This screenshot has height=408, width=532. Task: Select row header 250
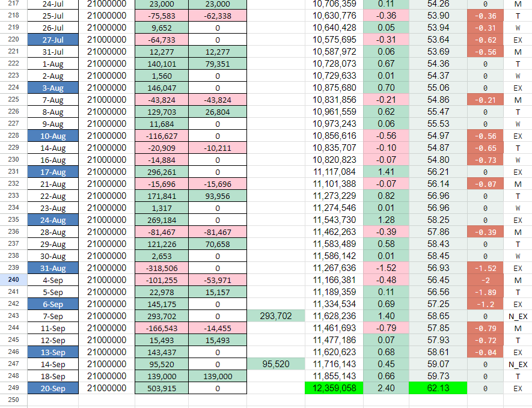pyautogui.click(x=14, y=400)
